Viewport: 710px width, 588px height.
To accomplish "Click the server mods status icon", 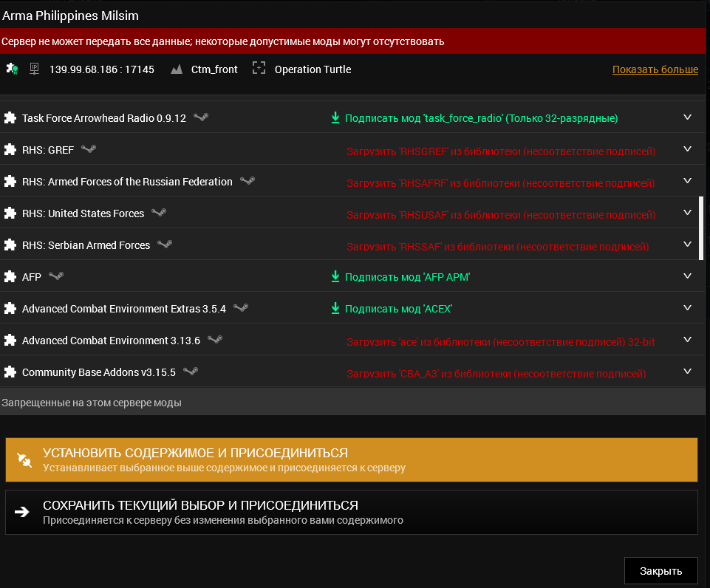I will (x=12, y=69).
